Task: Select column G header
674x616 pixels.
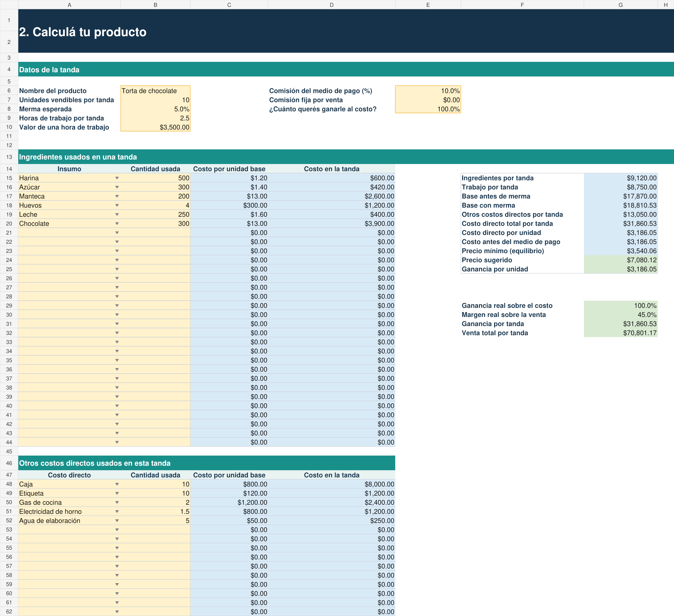Action: [621, 5]
